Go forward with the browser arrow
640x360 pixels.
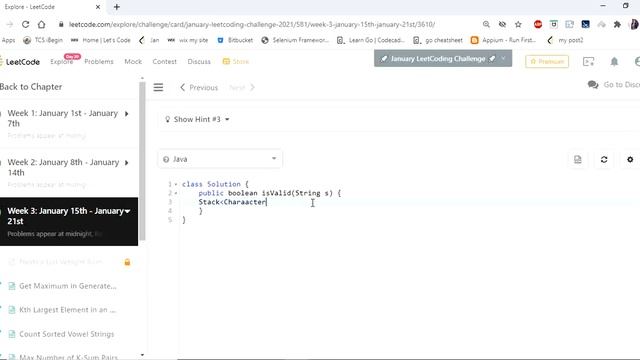tap(9, 24)
